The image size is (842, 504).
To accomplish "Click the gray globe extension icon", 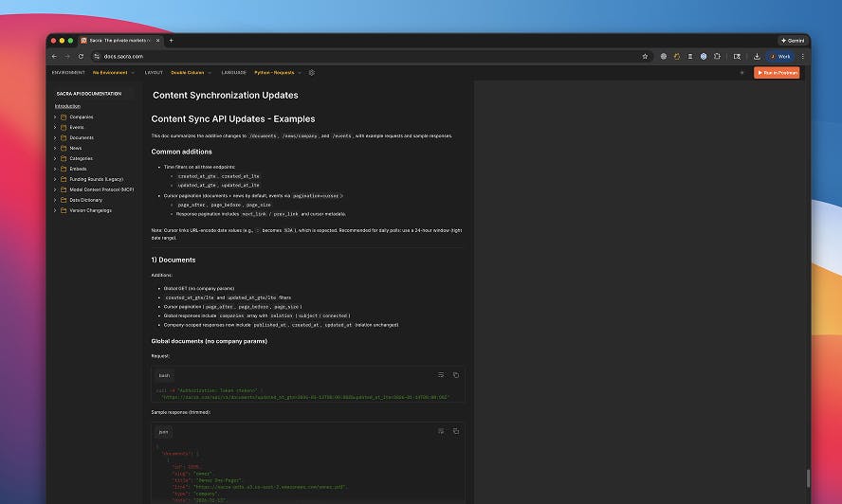I will [664, 56].
